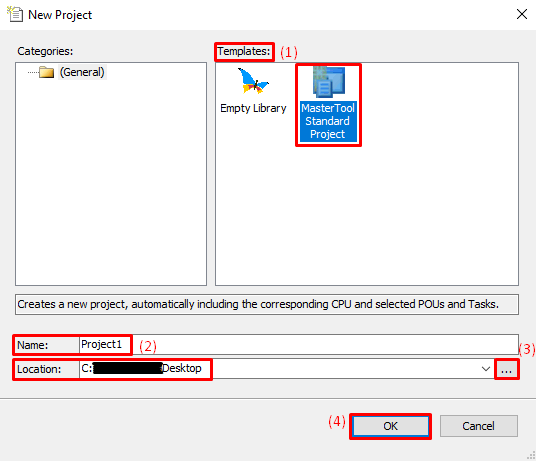
Task: Click the Empty Library label text
Action: pos(253,108)
